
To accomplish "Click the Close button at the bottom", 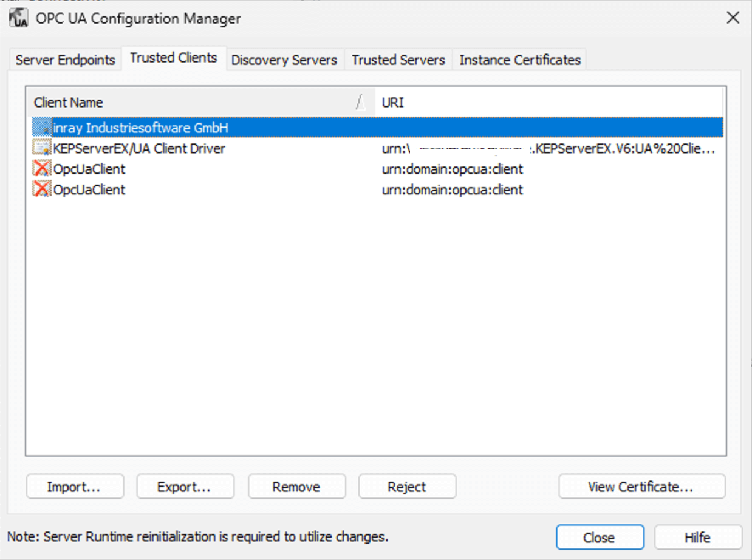I will coord(599,538).
